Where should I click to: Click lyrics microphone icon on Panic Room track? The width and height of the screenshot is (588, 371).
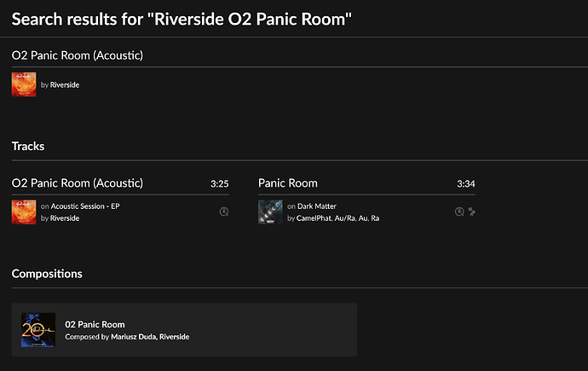(472, 212)
